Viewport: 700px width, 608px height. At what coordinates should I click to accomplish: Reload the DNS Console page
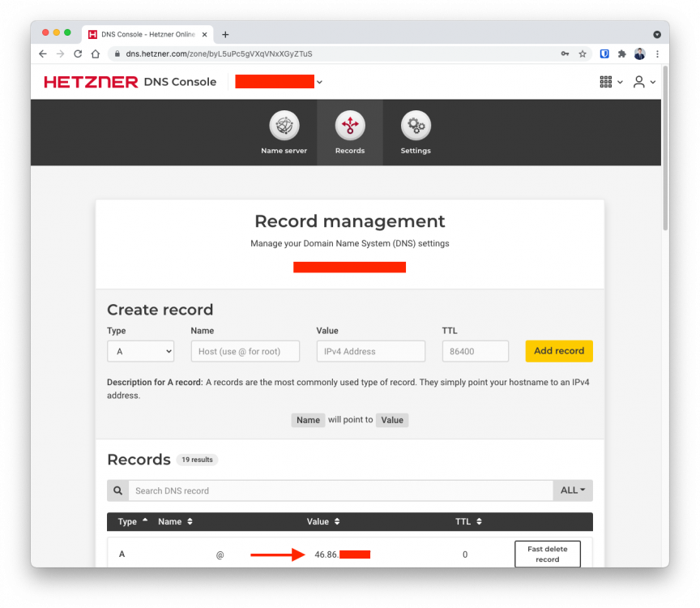(x=78, y=54)
